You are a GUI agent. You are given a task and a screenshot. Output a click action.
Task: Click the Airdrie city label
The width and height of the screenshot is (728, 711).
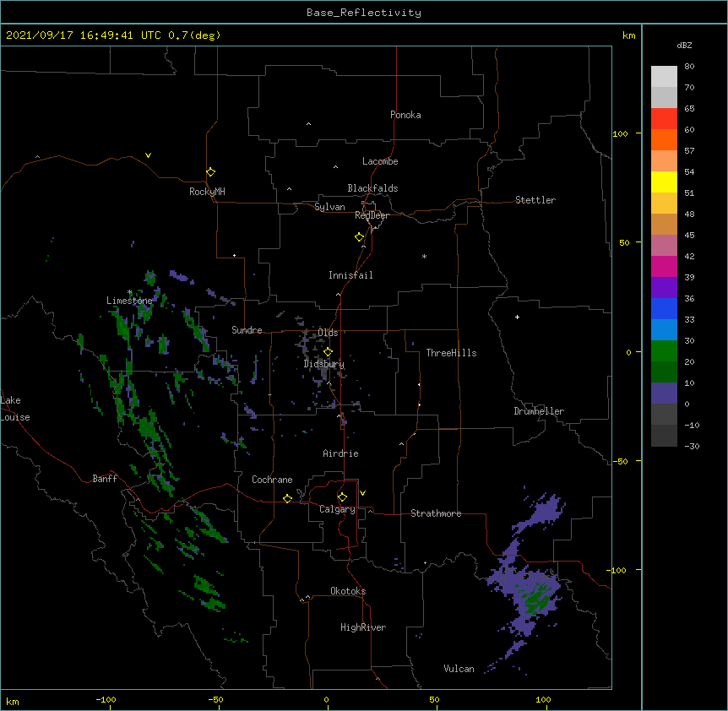pos(340,453)
